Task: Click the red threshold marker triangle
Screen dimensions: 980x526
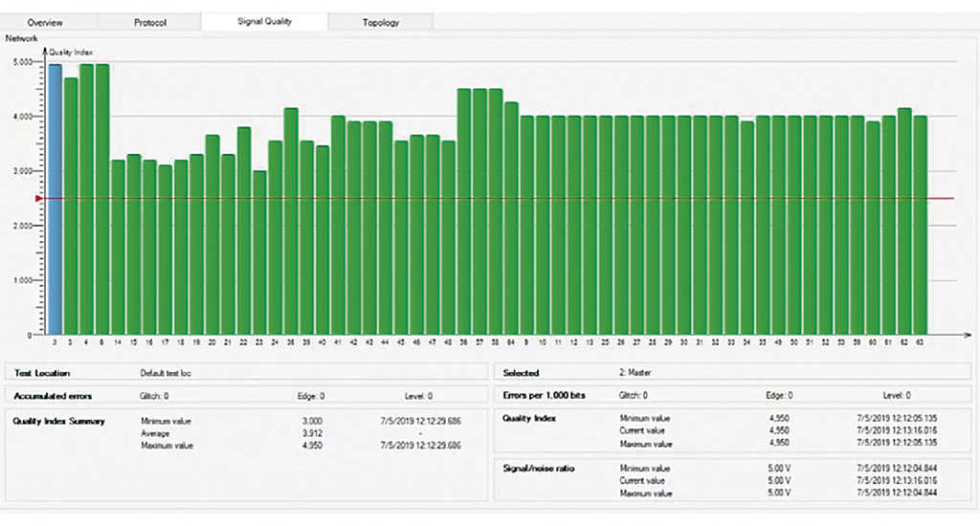Action: [38, 199]
